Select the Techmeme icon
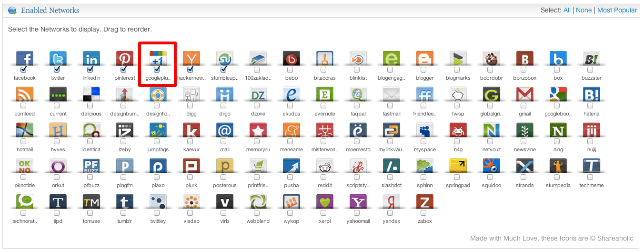 click(592, 167)
